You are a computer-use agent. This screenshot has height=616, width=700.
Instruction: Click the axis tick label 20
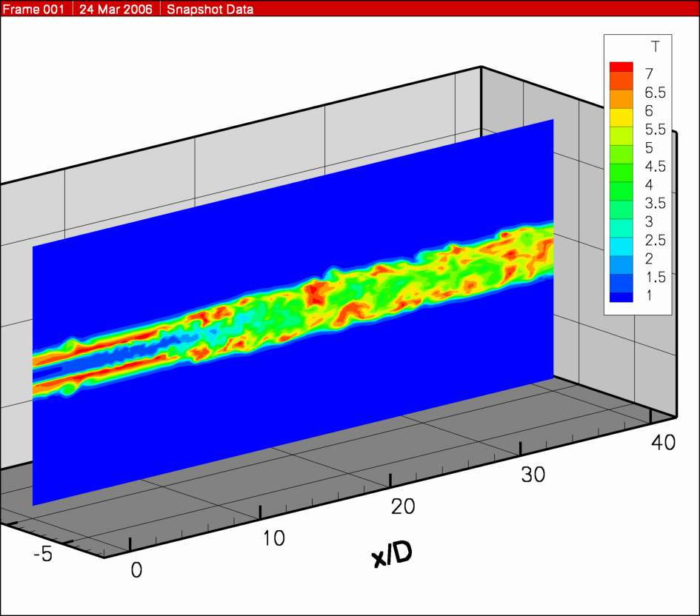tap(403, 507)
